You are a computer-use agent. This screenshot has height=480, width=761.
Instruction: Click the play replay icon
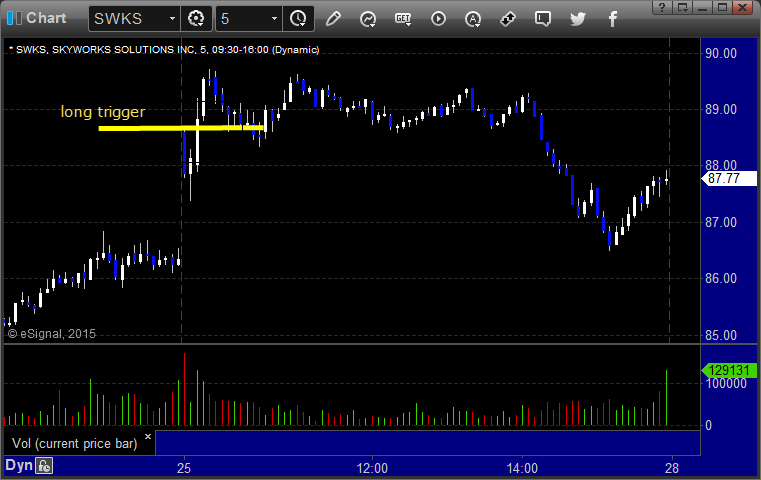click(438, 19)
